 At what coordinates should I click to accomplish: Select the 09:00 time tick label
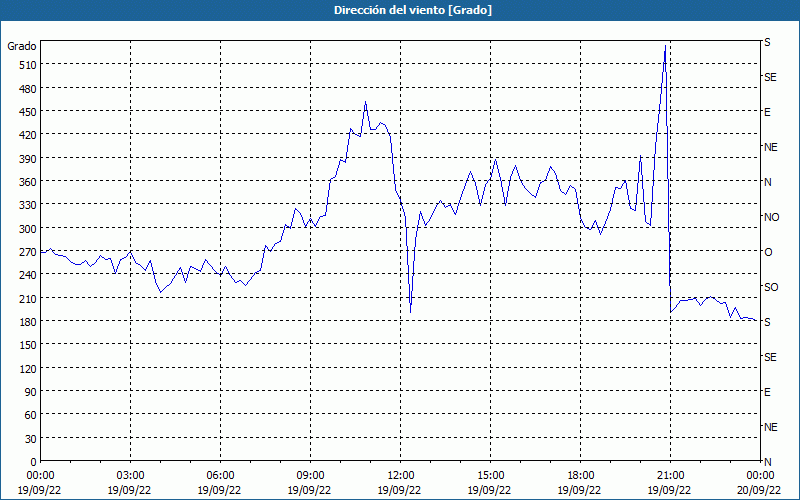pos(310,476)
